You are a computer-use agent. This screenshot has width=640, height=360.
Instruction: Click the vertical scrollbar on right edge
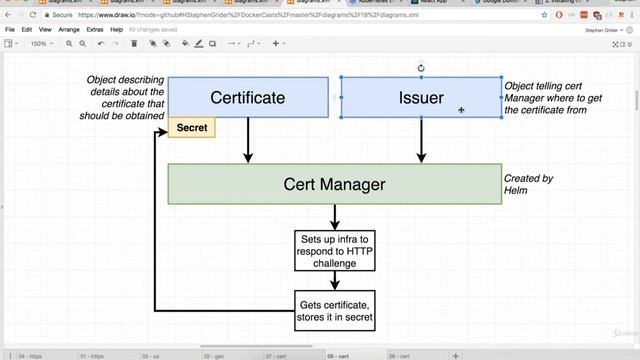tap(636, 100)
